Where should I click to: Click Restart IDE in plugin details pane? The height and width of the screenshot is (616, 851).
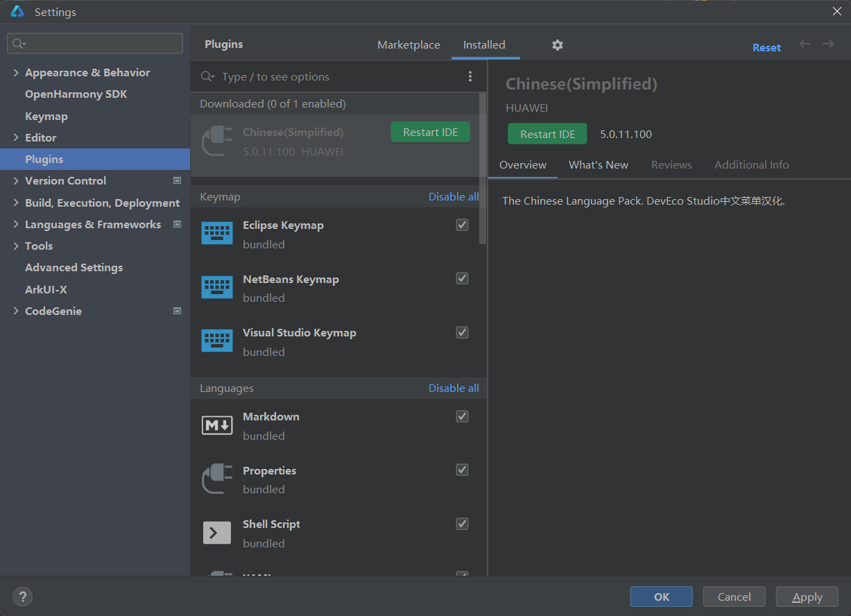[548, 134]
